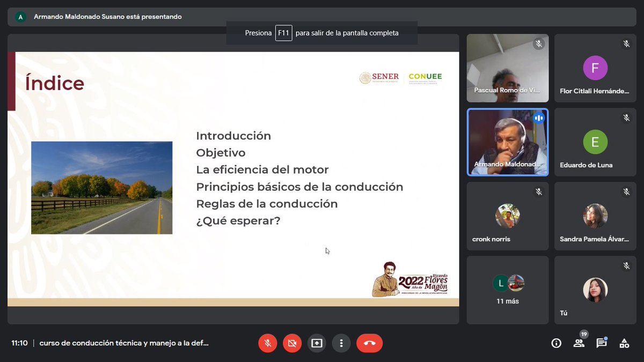This screenshot has width=644, height=362.
Task: Click cronk norris profile avatar
Action: [x=508, y=216]
